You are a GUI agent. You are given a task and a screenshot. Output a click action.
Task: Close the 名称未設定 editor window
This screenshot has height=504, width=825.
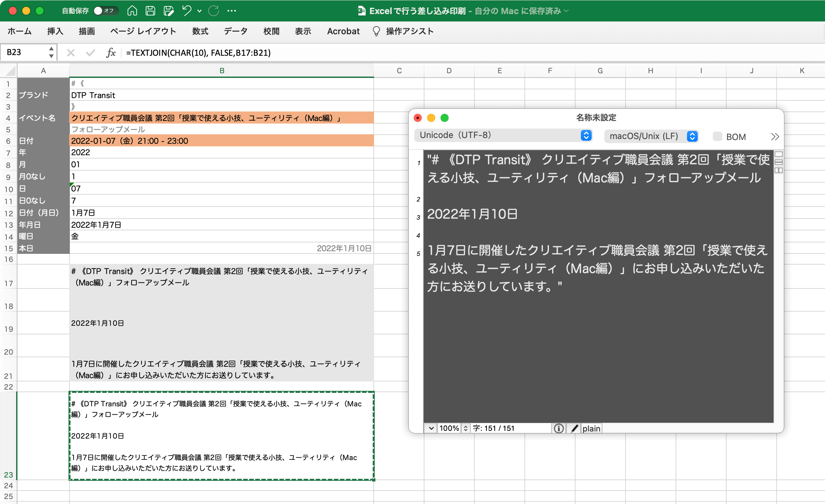tap(418, 118)
